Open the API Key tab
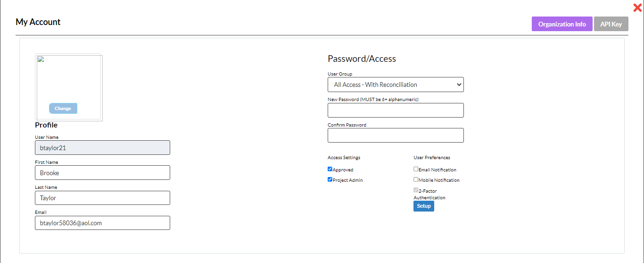This screenshot has width=644, height=263. (x=611, y=24)
